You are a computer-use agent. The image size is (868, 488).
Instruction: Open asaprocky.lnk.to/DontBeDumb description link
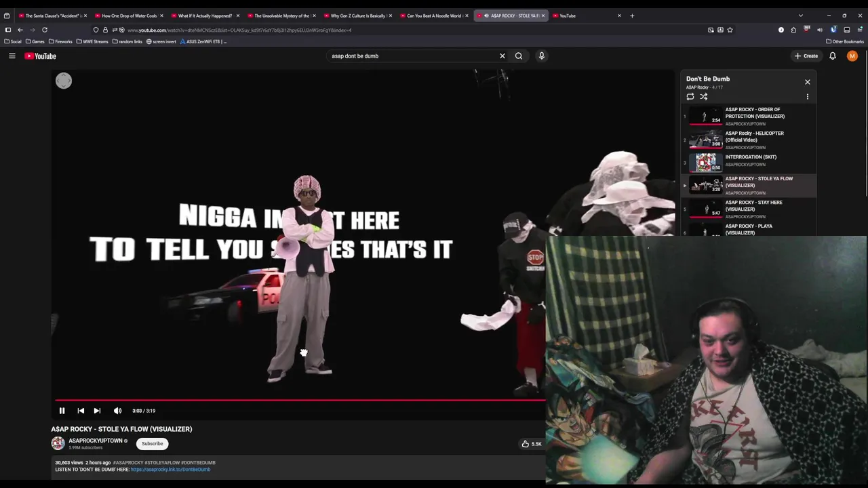tap(170, 469)
